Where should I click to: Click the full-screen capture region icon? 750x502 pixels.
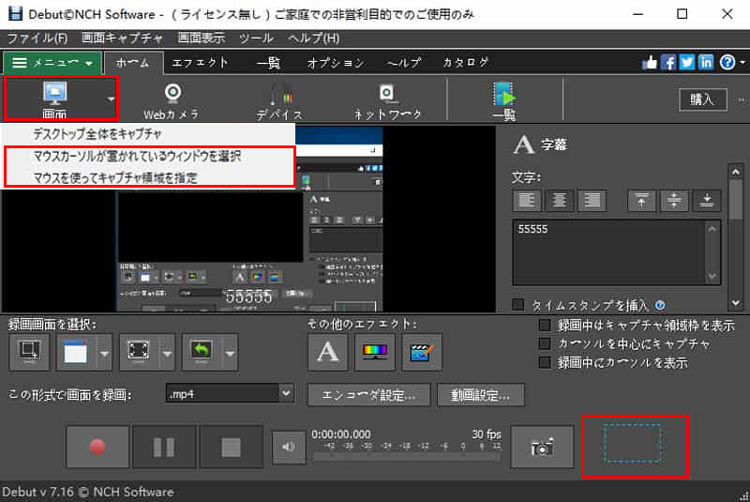click(139, 352)
